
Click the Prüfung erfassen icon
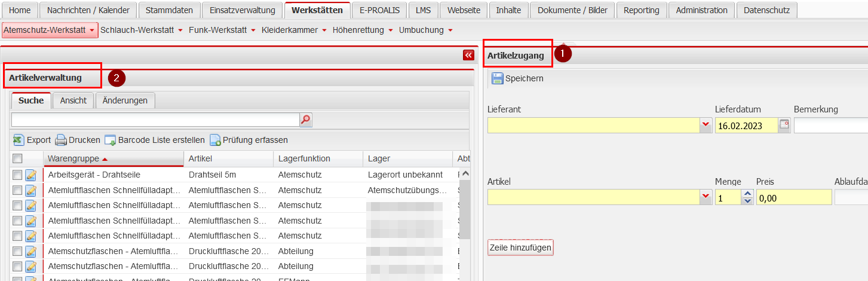[215, 140]
